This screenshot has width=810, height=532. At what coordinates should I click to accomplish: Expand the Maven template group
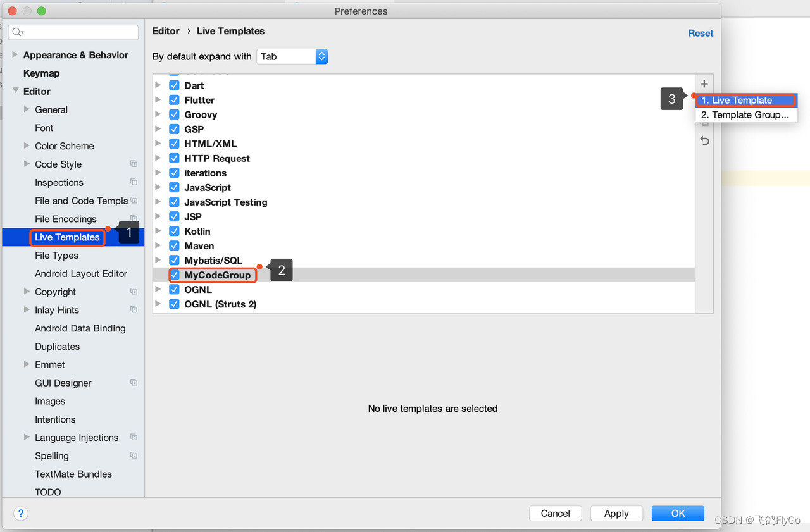pyautogui.click(x=158, y=245)
